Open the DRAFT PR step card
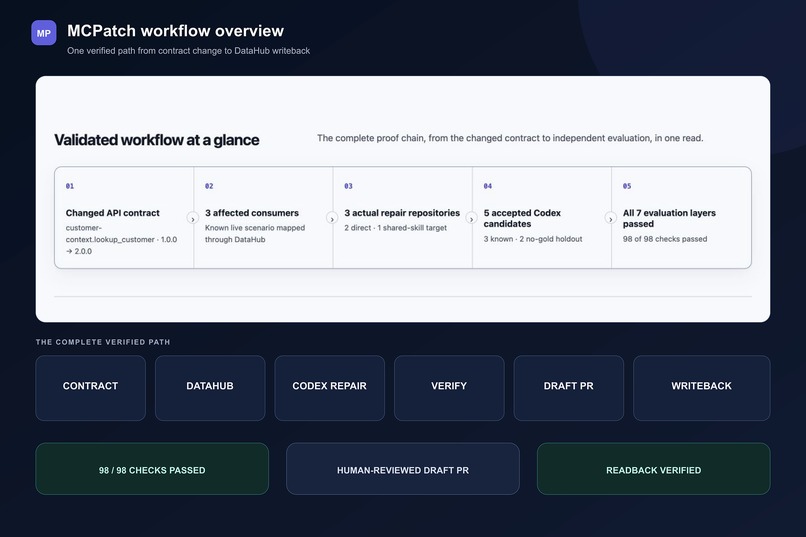 [x=569, y=388]
